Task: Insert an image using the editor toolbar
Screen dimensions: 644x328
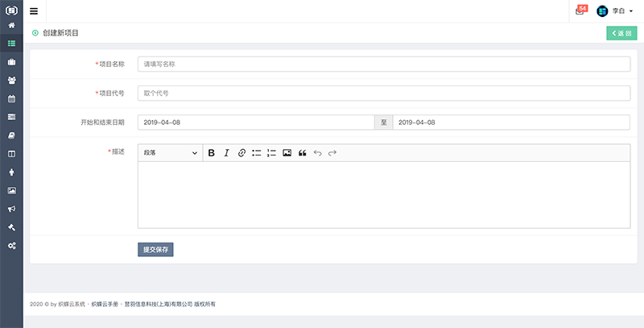Action: 287,153
